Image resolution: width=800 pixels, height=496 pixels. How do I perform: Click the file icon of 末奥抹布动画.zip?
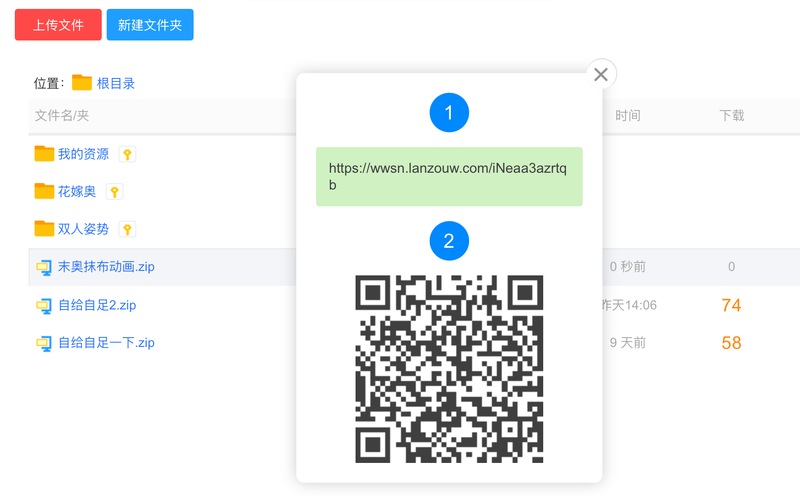coord(44,267)
